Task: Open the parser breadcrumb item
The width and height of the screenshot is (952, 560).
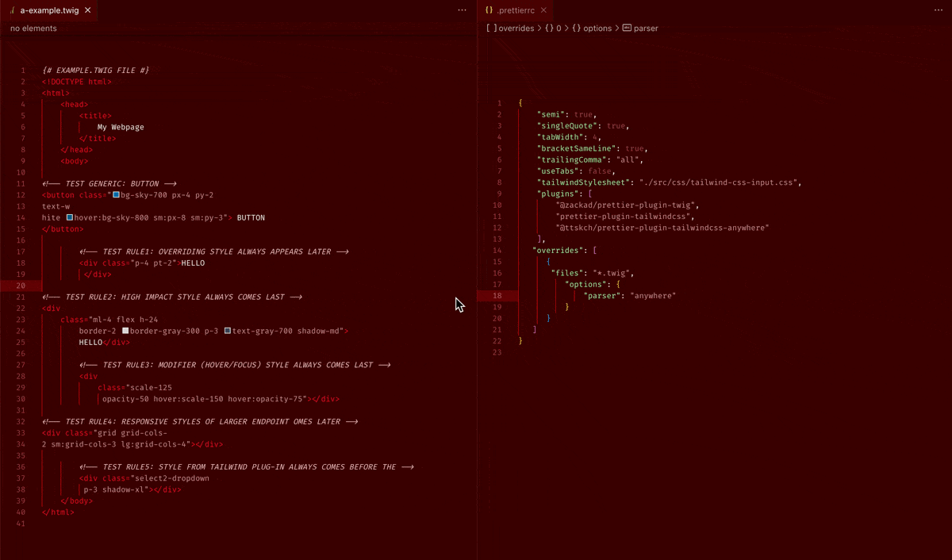Action: (645, 29)
